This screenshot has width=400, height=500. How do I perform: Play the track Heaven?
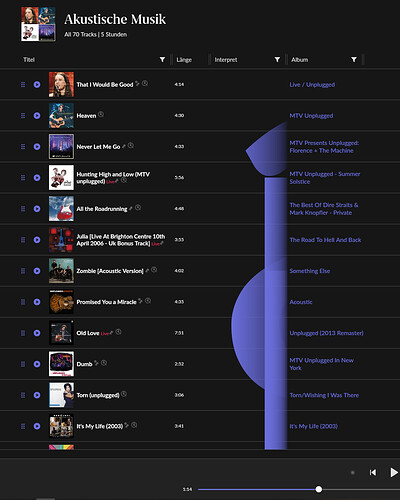pos(37,116)
